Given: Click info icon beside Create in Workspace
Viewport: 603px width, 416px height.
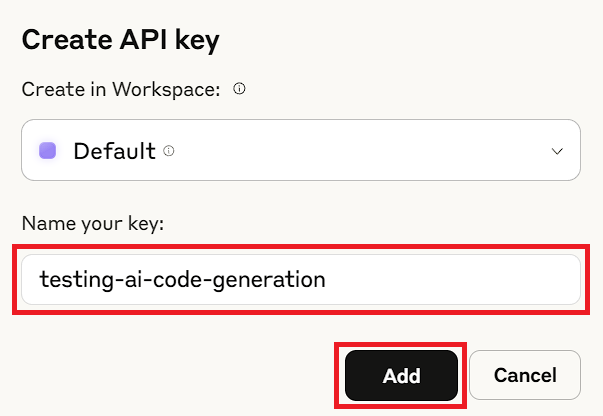Looking at the screenshot, I should pyautogui.click(x=239, y=89).
